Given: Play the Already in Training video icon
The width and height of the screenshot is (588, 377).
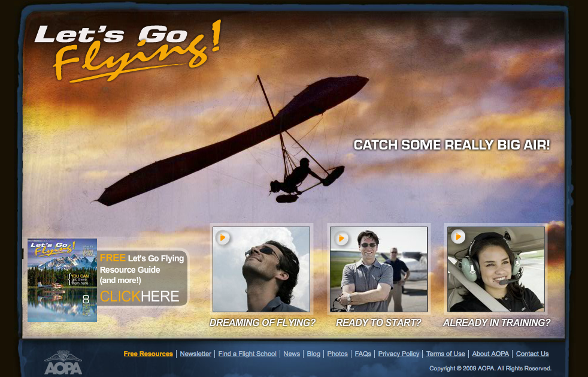Looking at the screenshot, I should click(458, 237).
